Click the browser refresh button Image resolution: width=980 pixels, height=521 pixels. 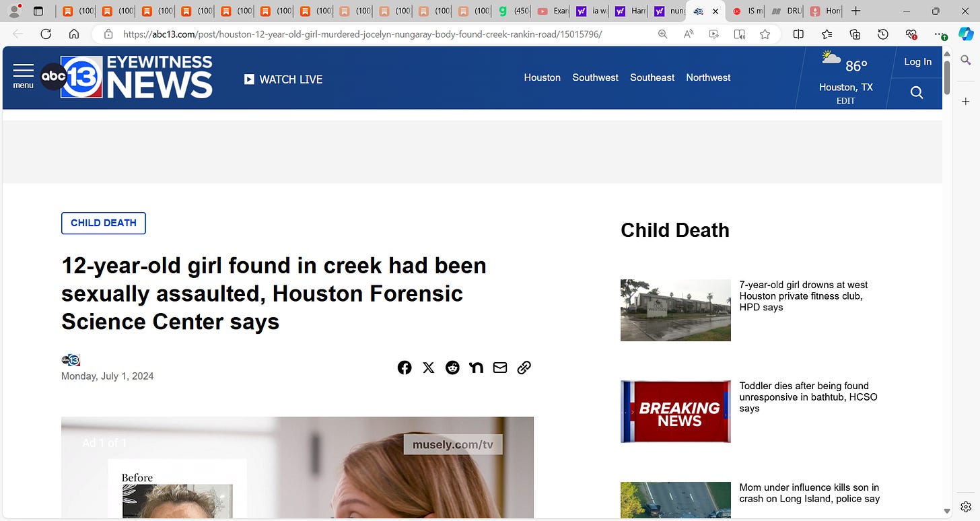coord(46,34)
